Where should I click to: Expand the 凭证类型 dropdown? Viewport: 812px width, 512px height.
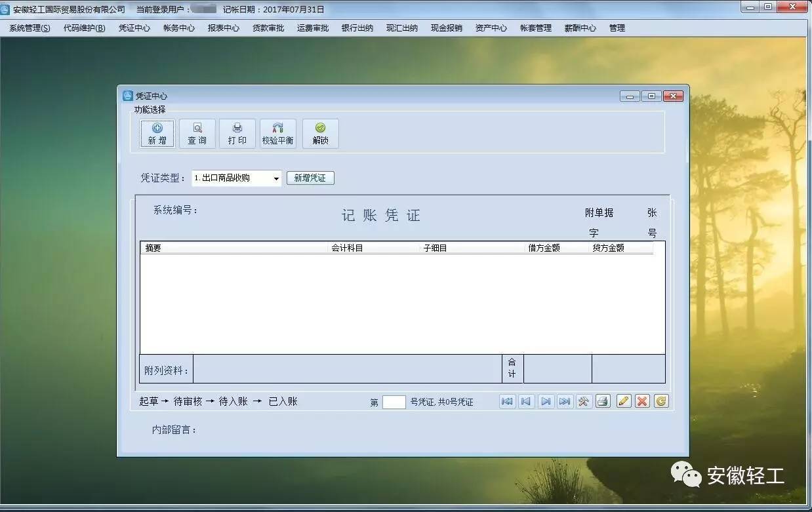[x=276, y=178]
